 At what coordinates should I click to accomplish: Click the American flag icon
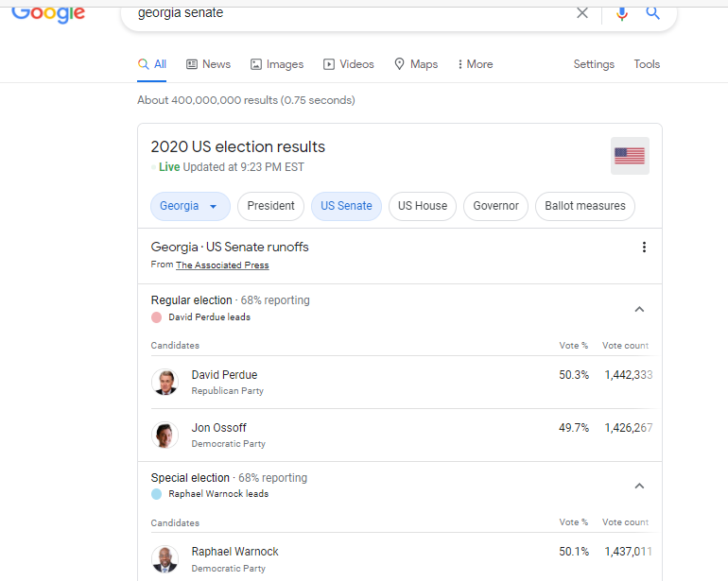630,156
